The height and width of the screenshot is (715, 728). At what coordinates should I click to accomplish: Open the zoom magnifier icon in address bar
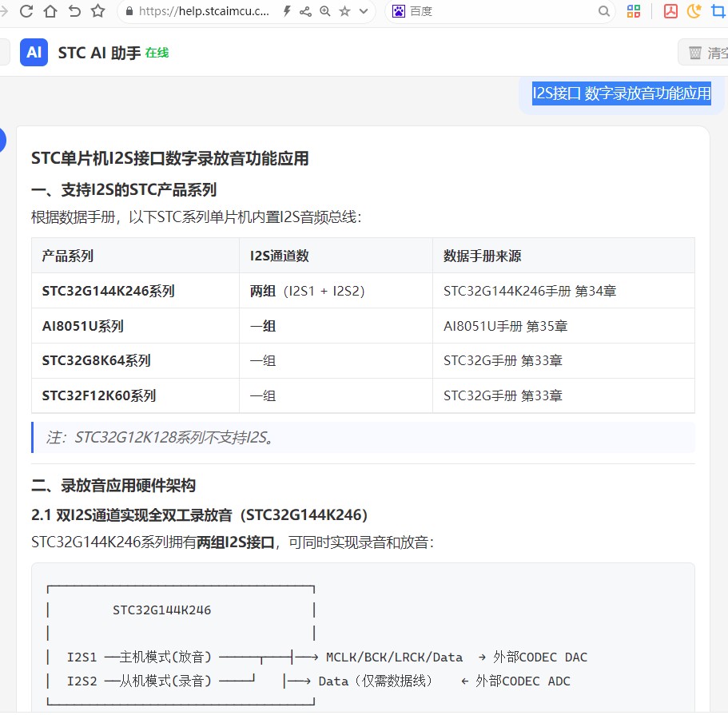(x=325, y=11)
